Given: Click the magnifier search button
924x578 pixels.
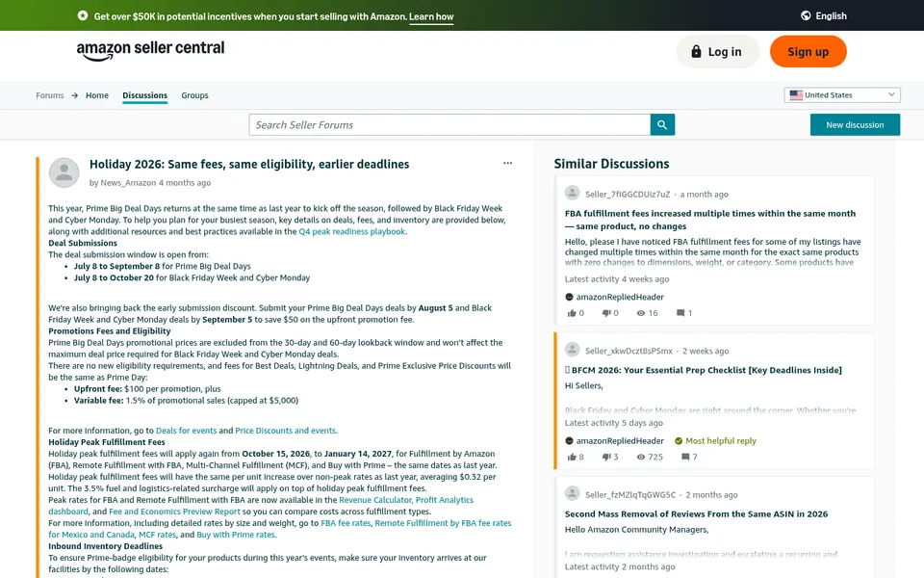Looking at the screenshot, I should click(662, 125).
